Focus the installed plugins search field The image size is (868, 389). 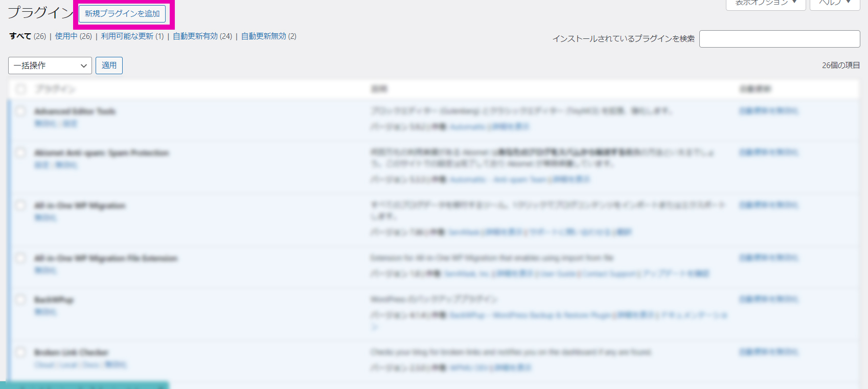click(780, 39)
